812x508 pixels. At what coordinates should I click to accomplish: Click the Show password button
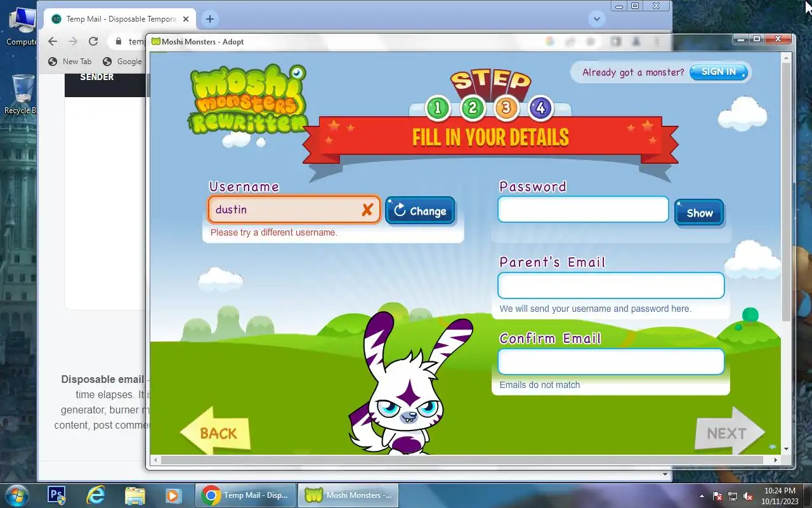coord(699,213)
